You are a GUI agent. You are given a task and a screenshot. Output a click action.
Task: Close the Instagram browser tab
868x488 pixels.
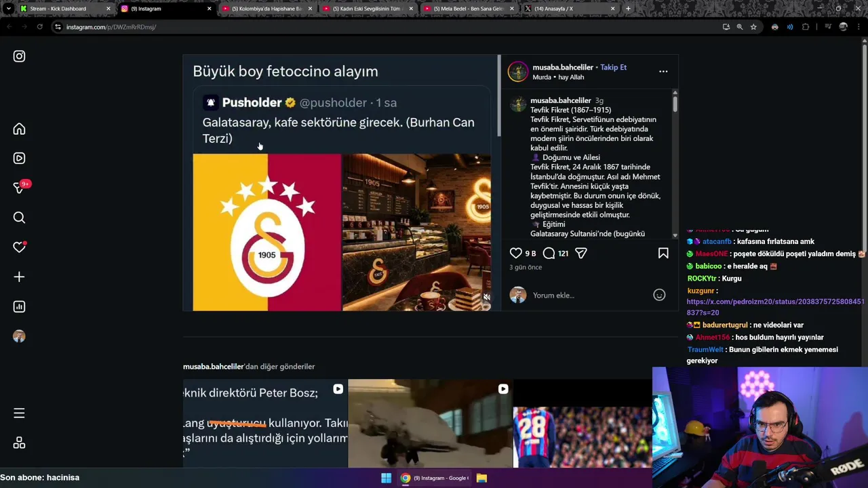coord(209,9)
